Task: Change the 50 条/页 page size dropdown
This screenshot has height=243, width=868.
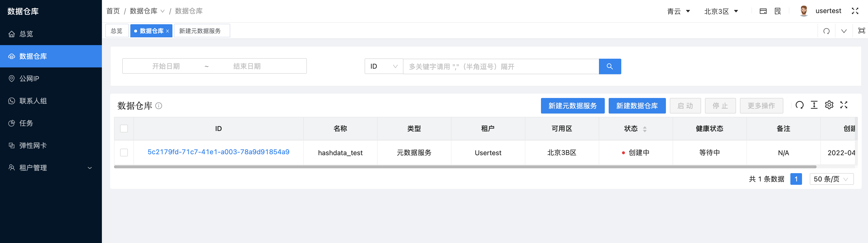Action: coord(831,179)
